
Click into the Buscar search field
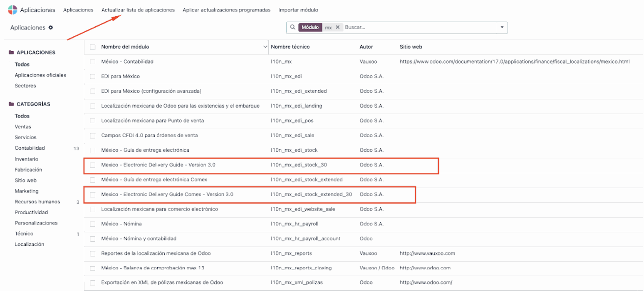(x=419, y=27)
